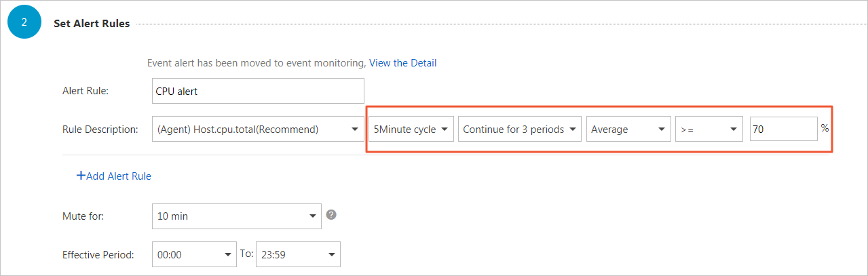Open the View the Detail link
This screenshot has width=868, height=276.
click(403, 63)
